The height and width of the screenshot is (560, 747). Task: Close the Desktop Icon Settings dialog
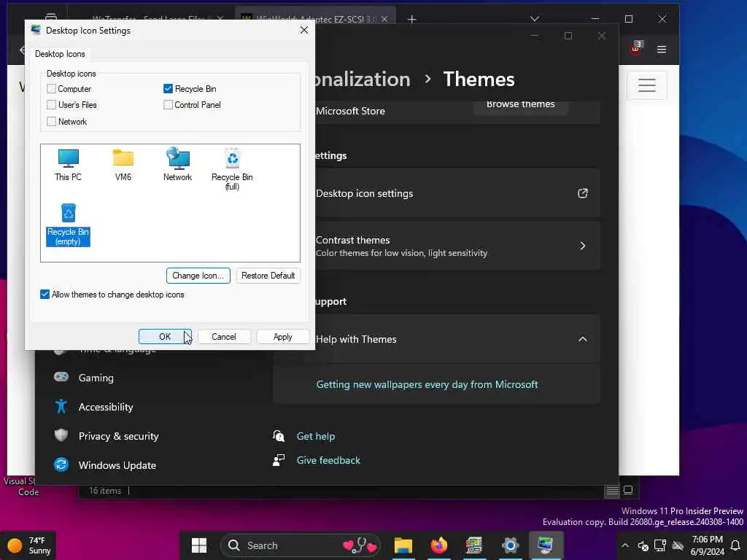coord(304,30)
